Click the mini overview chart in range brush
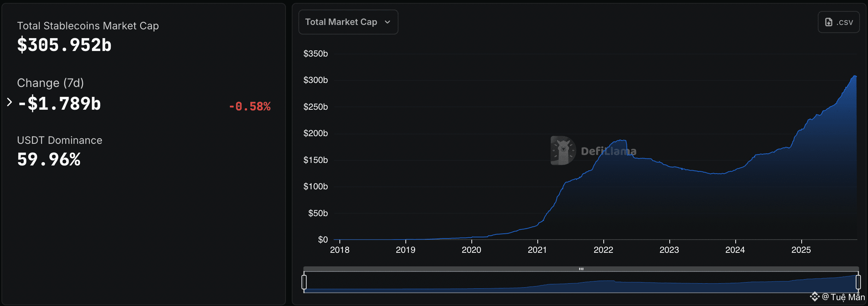868x306 pixels. click(x=581, y=284)
